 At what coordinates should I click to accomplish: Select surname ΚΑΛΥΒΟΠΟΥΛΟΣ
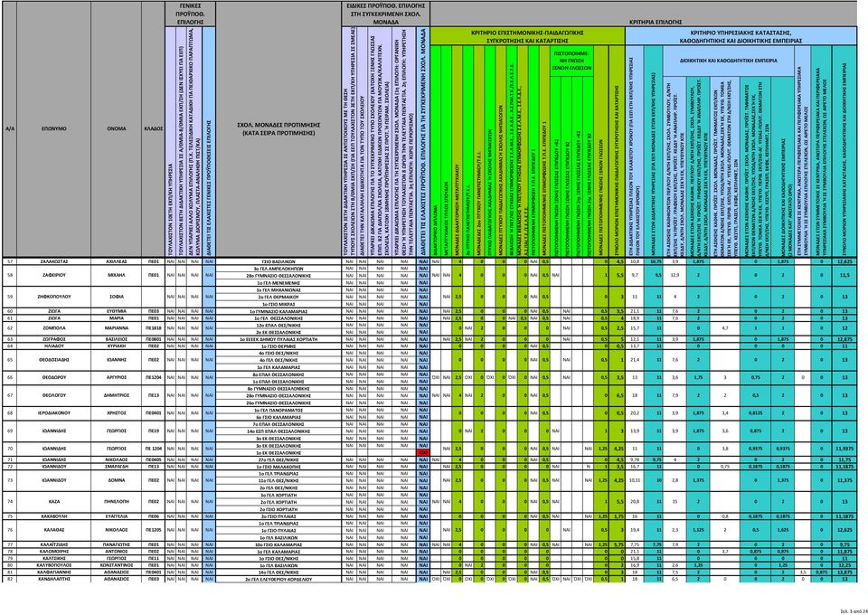pyautogui.click(x=54, y=565)
